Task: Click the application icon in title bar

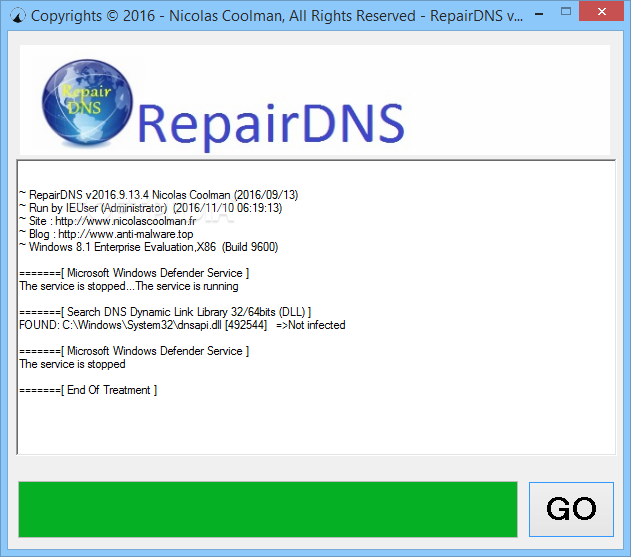Action: click(18, 16)
